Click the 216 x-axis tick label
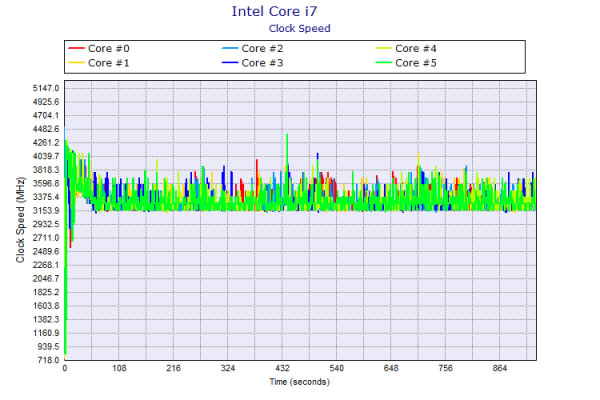Image resolution: width=600 pixels, height=400 pixels. 173,368
